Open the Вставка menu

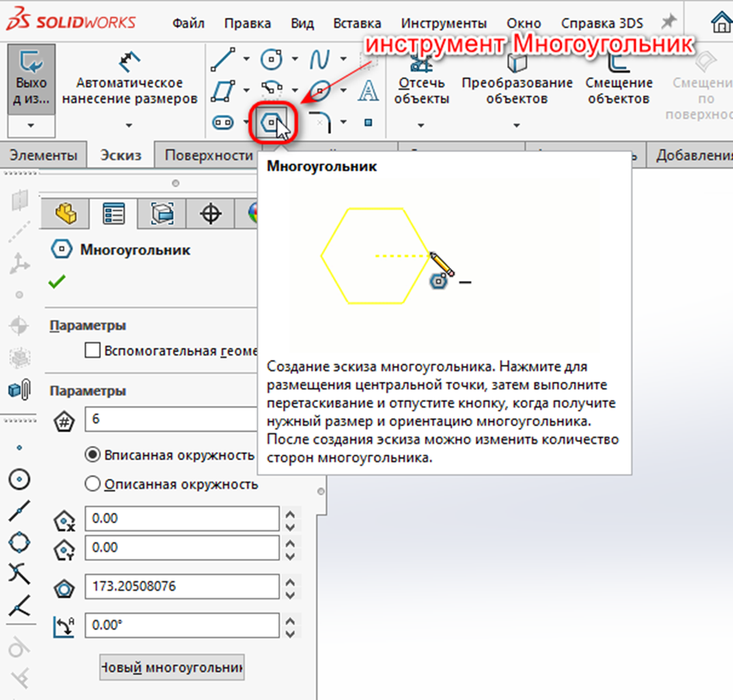pos(357,23)
